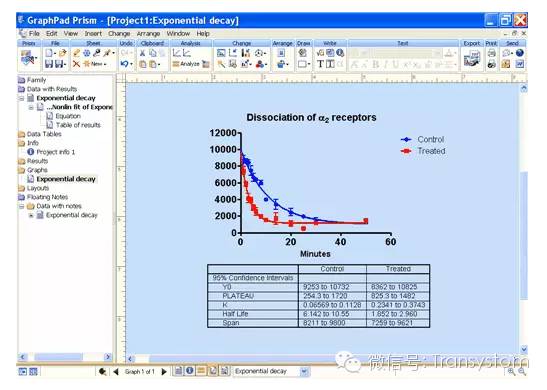Open the Exponential decay sheet dropdown at bottom
Viewport: 547px width, 390px height.
pyautogui.click(x=304, y=371)
